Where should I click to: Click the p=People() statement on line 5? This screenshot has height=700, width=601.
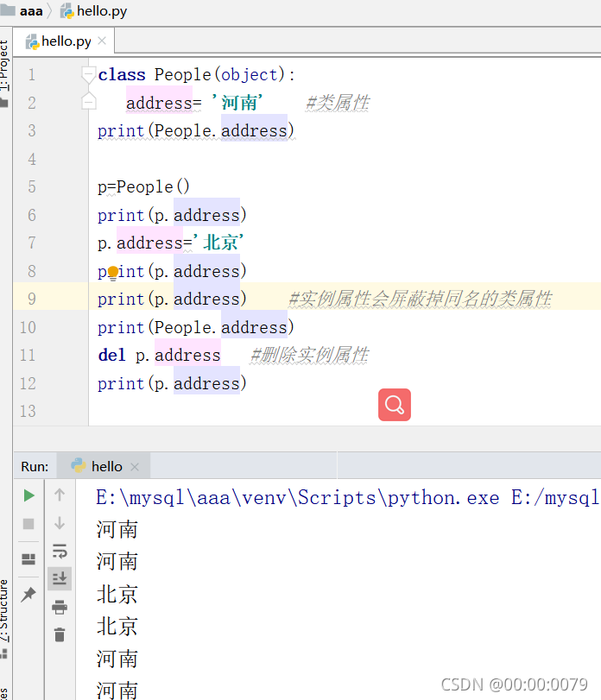[x=143, y=186]
